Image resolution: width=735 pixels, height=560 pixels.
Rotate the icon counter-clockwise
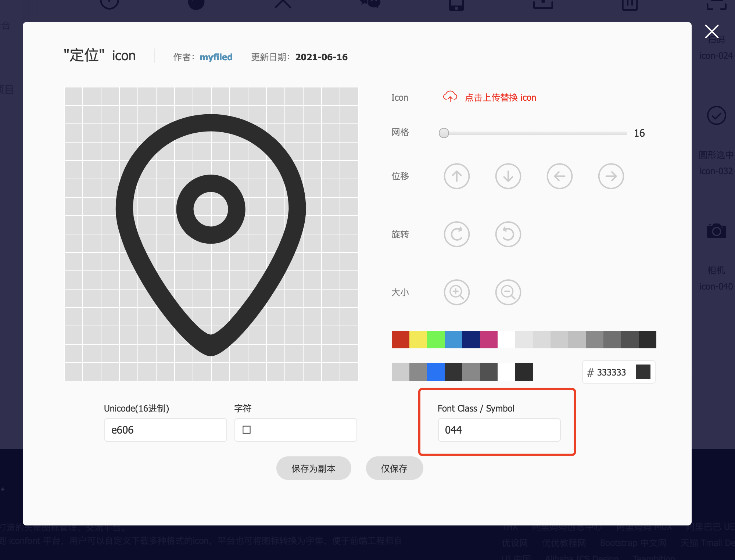coord(508,234)
